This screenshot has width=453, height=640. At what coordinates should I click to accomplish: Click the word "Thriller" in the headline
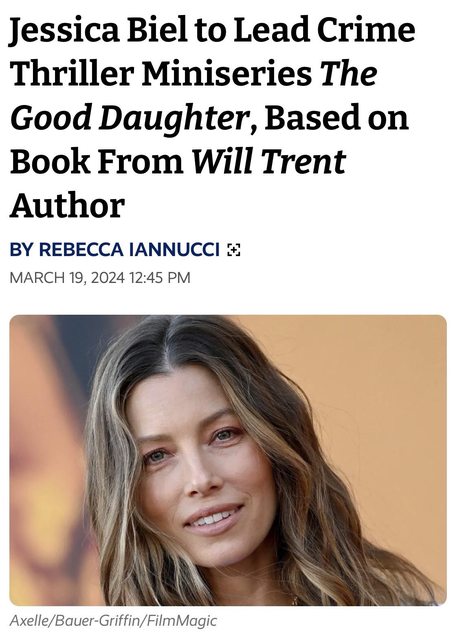72,73
